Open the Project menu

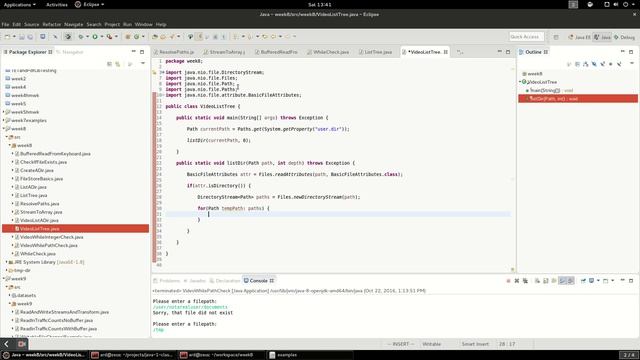[x=112, y=24]
